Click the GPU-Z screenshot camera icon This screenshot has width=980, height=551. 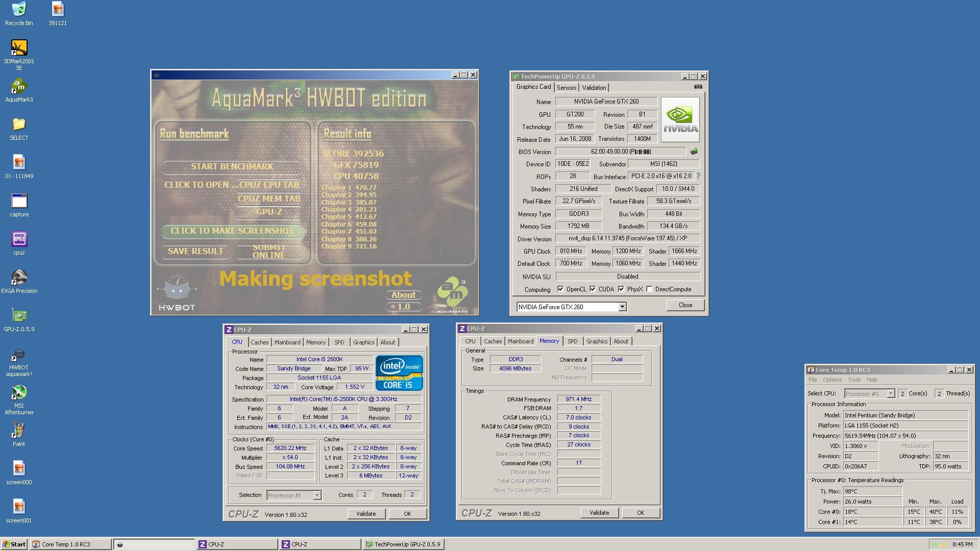click(x=698, y=87)
